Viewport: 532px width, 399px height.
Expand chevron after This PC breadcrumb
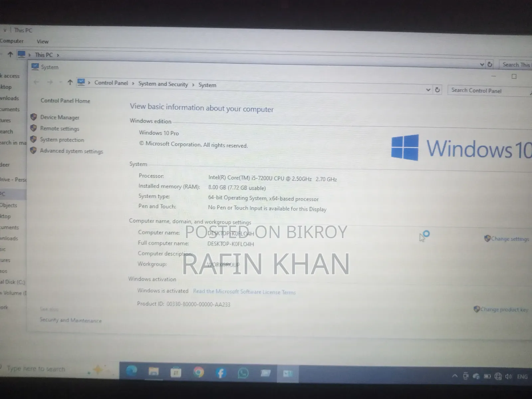pyautogui.click(x=58, y=55)
